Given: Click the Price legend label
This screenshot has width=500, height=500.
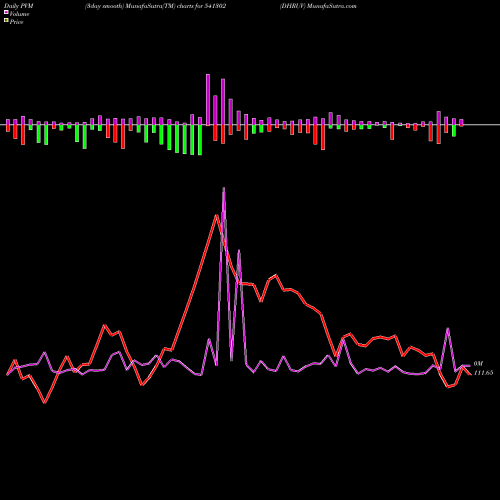Looking at the screenshot, I should point(16,22).
